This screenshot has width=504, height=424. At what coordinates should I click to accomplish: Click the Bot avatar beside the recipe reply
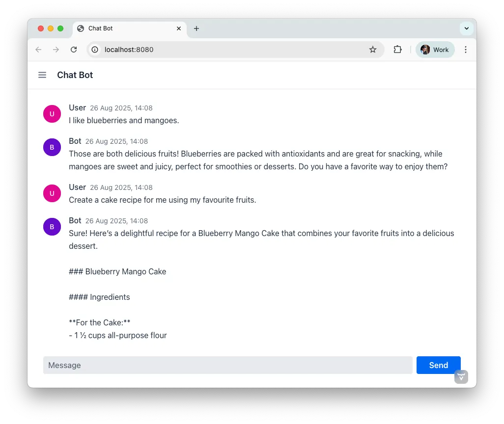pos(52,226)
